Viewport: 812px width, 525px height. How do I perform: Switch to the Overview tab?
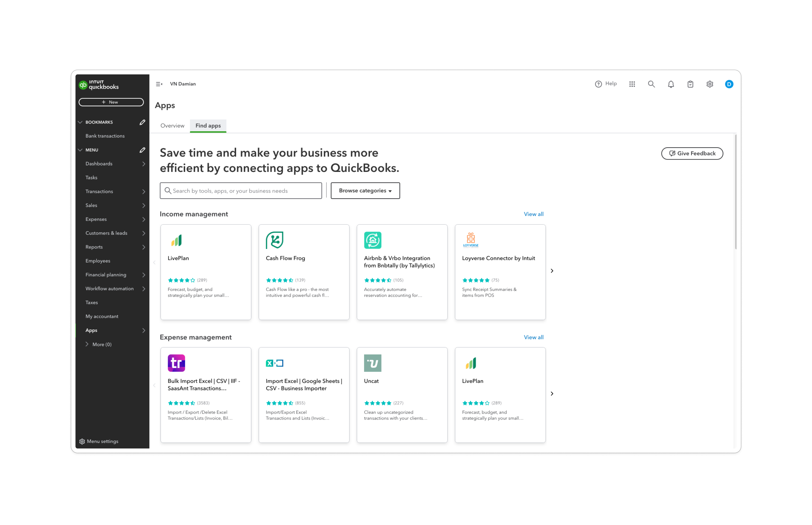(x=172, y=125)
